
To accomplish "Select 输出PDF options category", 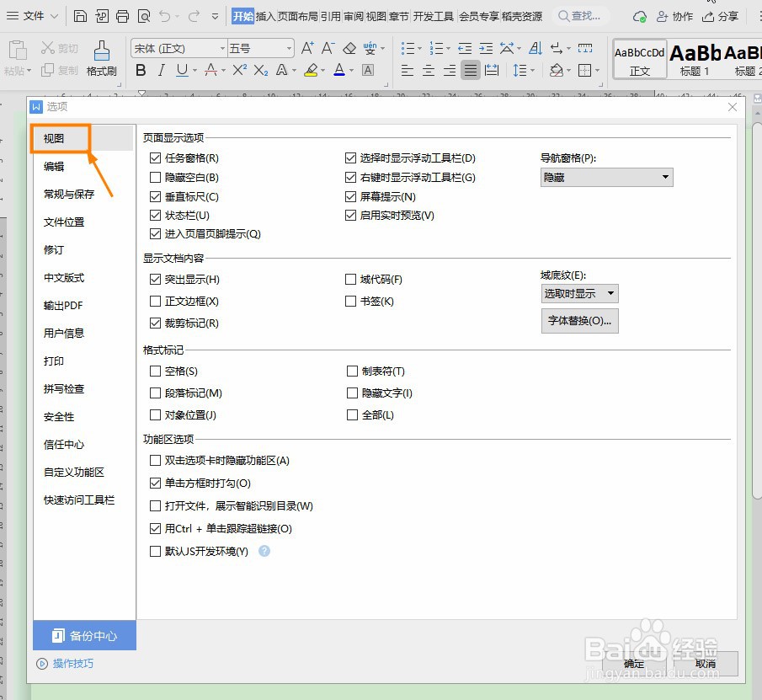I will click(63, 305).
